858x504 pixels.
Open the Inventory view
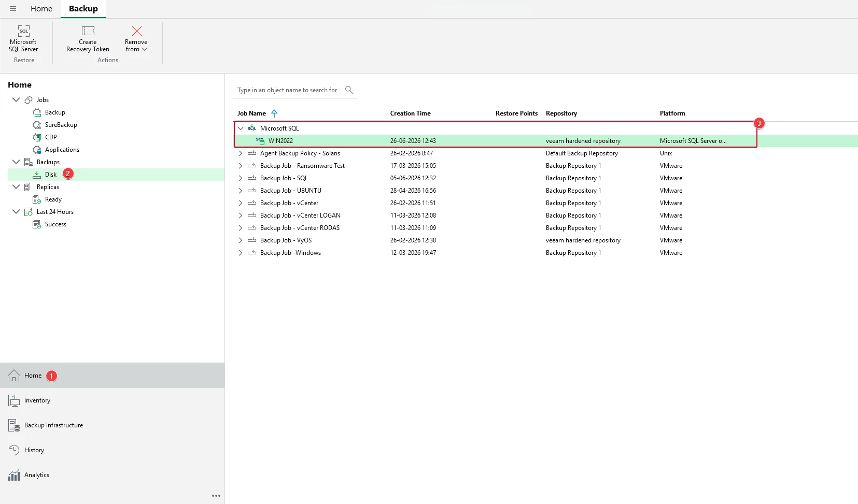112,400
